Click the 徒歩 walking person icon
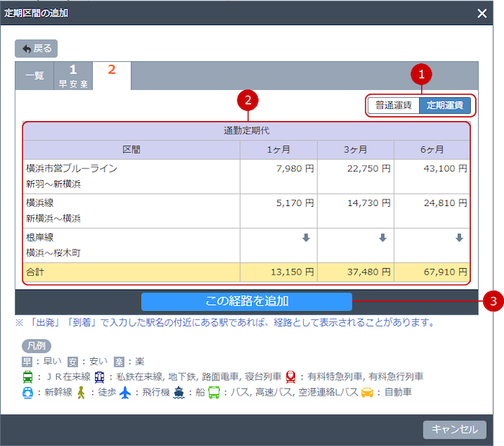The height and width of the screenshot is (446, 504). coord(81,393)
